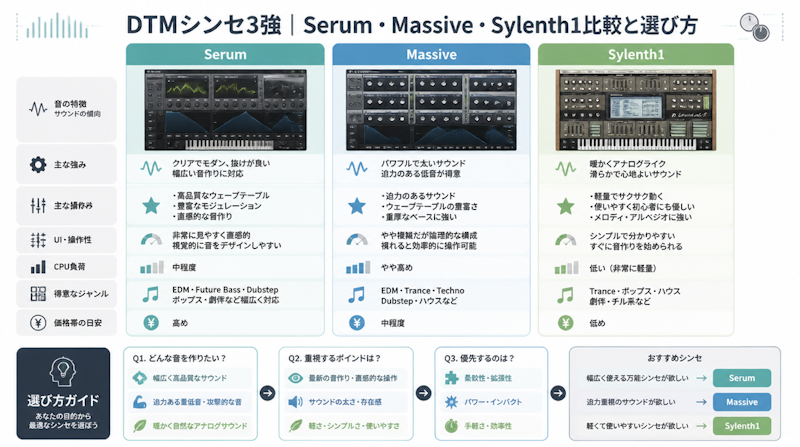
Task: Select the Serum column header
Action: (225, 54)
